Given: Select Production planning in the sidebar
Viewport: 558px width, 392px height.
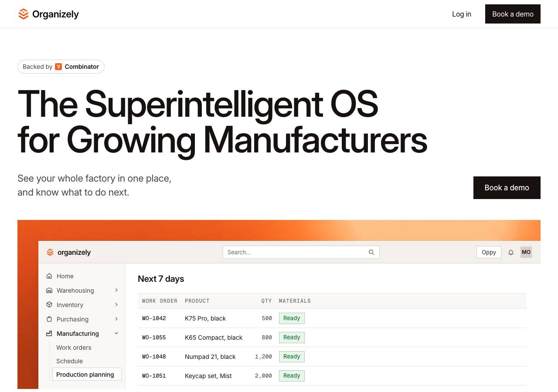Looking at the screenshot, I should click(87, 375).
